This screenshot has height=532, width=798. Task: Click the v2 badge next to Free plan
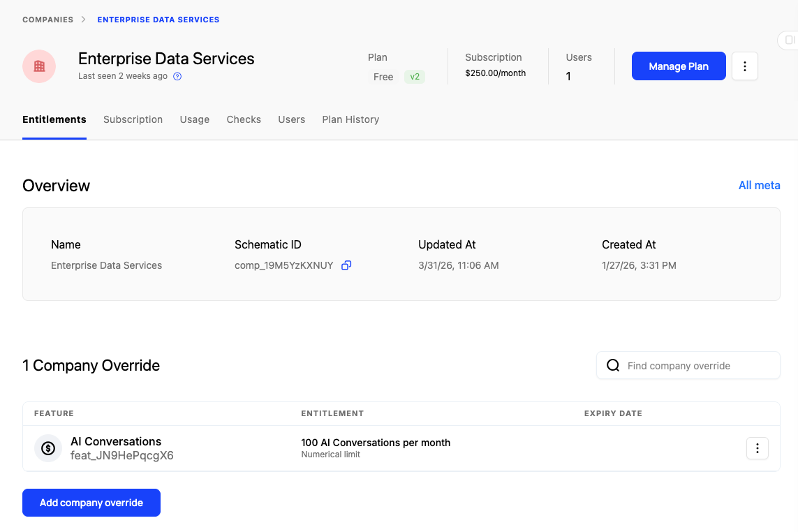point(415,77)
